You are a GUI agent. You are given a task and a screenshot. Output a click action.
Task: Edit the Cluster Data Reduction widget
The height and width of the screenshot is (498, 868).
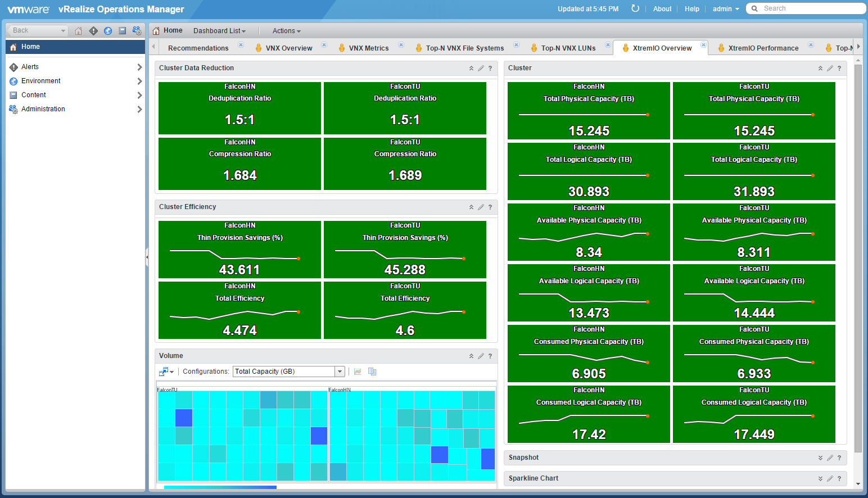(x=481, y=68)
